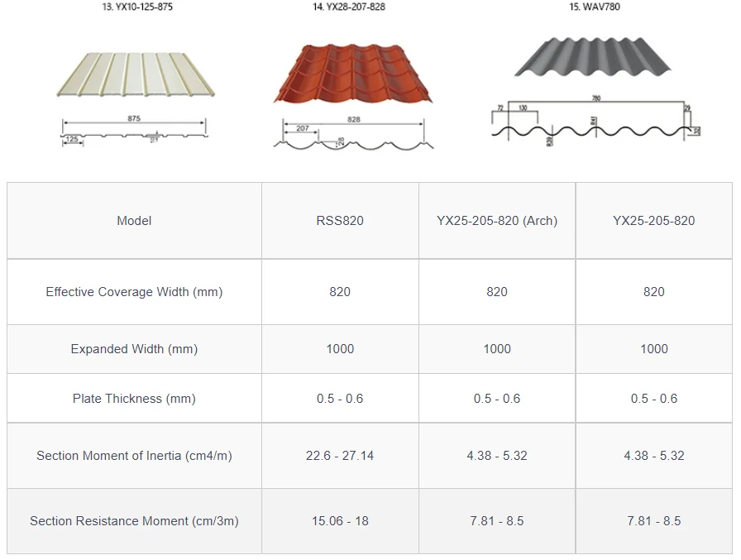Image resolution: width=741 pixels, height=560 pixels.
Task: Click the '4.38 - 5.32' value in last column
Action: coord(654,456)
